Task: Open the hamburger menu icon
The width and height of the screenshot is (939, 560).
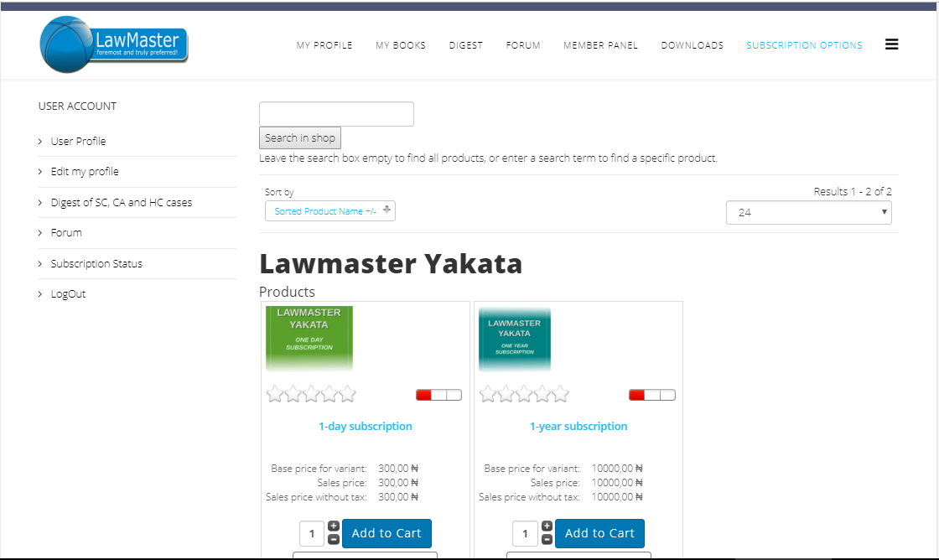Action: tap(891, 44)
